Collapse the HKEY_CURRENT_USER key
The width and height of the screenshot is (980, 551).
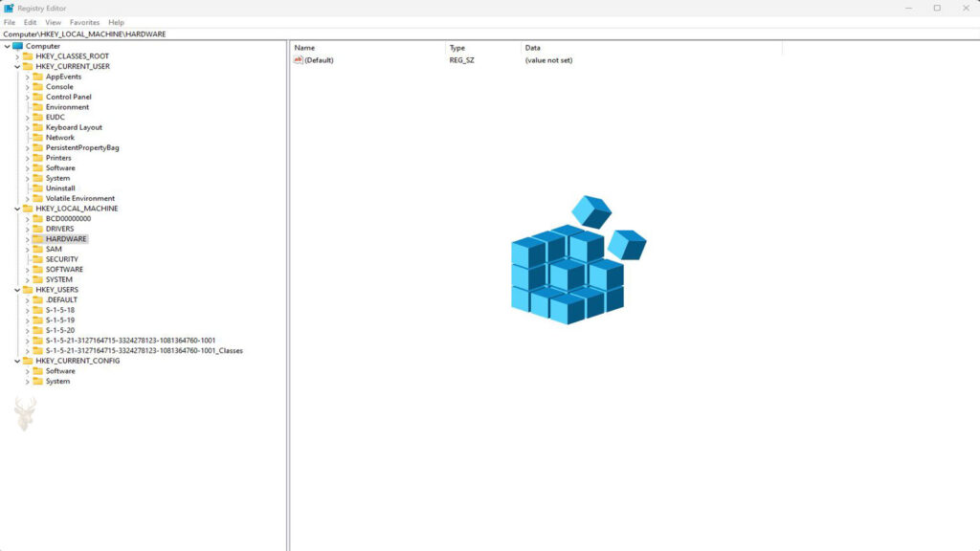[x=17, y=67]
